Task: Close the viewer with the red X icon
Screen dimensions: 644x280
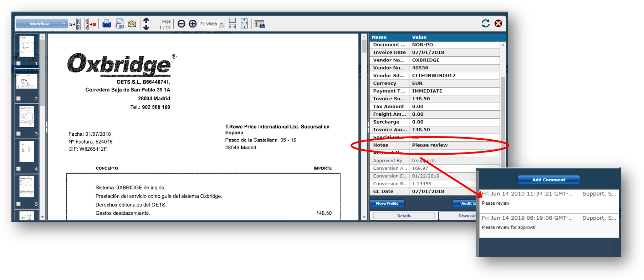Action: coord(498,24)
